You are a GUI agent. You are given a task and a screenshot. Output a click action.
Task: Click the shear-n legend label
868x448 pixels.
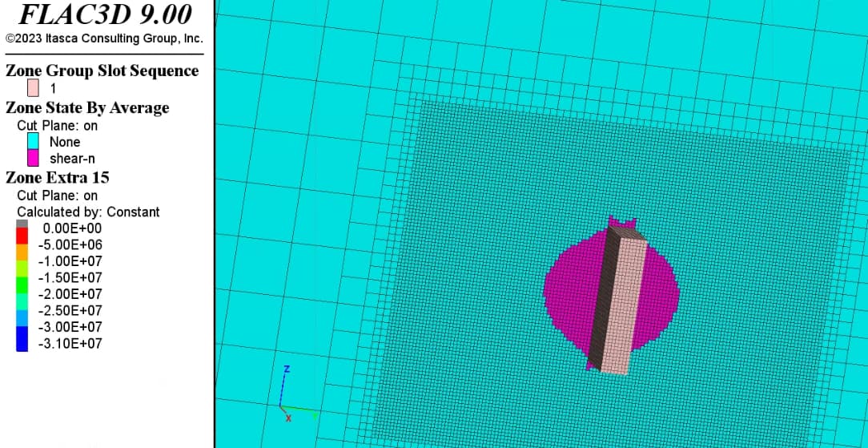[x=72, y=159]
